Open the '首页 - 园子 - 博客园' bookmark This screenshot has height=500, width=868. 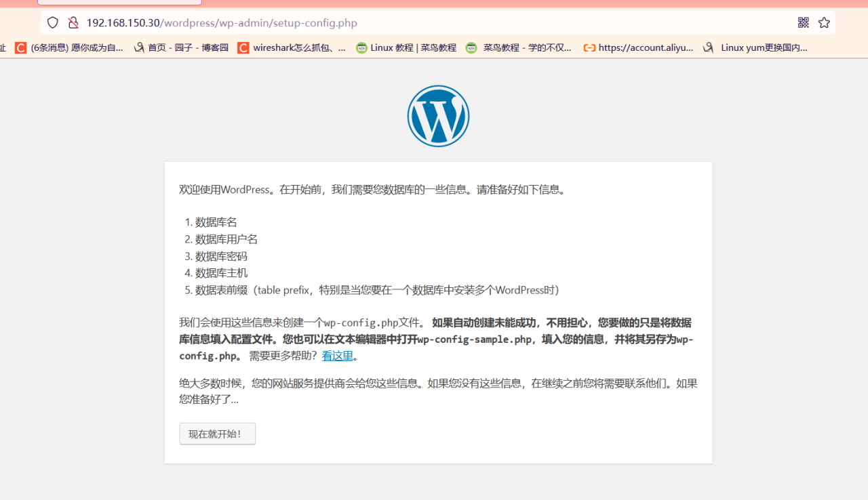tap(181, 48)
